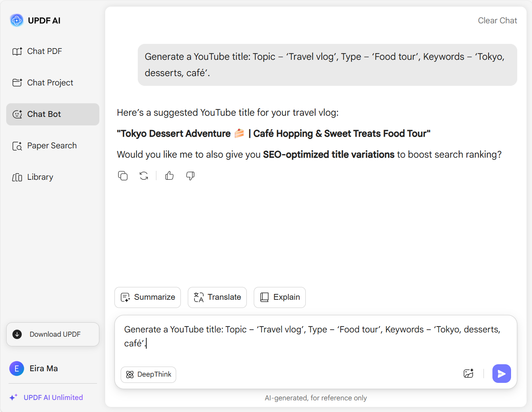Image resolution: width=532 pixels, height=412 pixels.
Task: Go to Paper Search
Action: [x=52, y=146]
